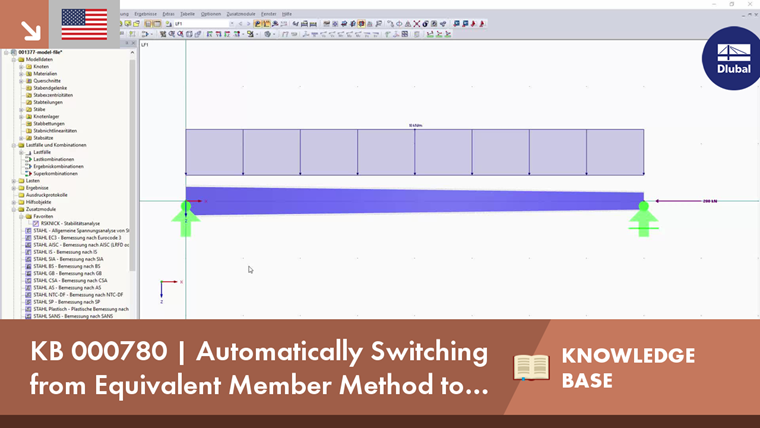Select Stabteilungen in navigator
The width and height of the screenshot is (760, 428).
click(x=48, y=102)
